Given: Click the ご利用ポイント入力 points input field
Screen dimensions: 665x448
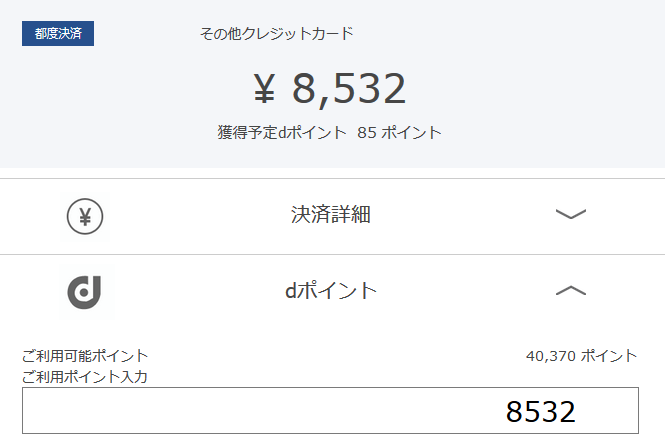Looking at the screenshot, I should click(x=330, y=410).
